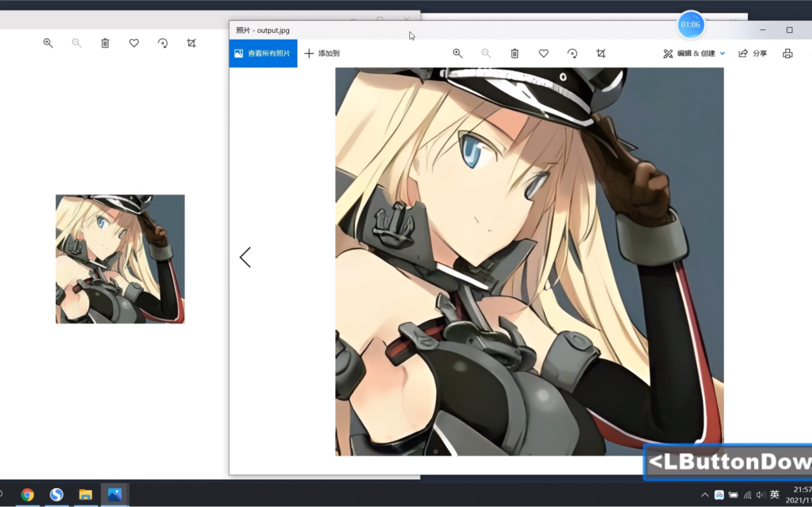This screenshot has height=507, width=812.
Task: Zoom out in the front Photos window
Action: pyautogui.click(x=486, y=54)
